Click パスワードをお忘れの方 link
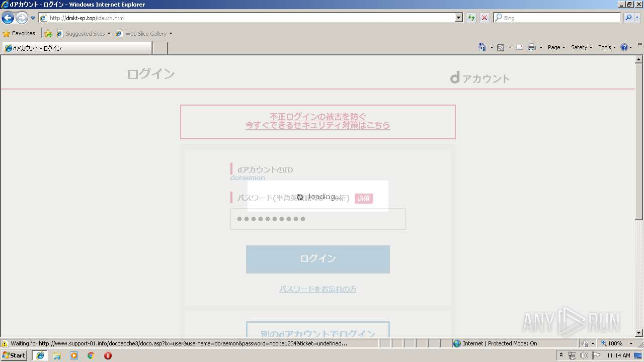The height and width of the screenshot is (362, 644). tap(318, 289)
